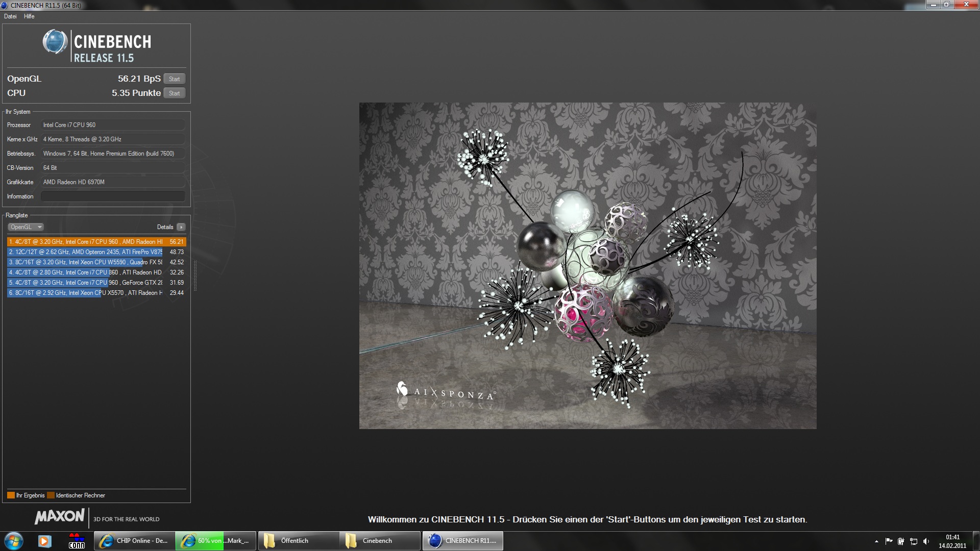This screenshot has height=551, width=980.
Task: Click the Grafikkarte field AMD Radeon HD 6970M
Action: point(113,182)
